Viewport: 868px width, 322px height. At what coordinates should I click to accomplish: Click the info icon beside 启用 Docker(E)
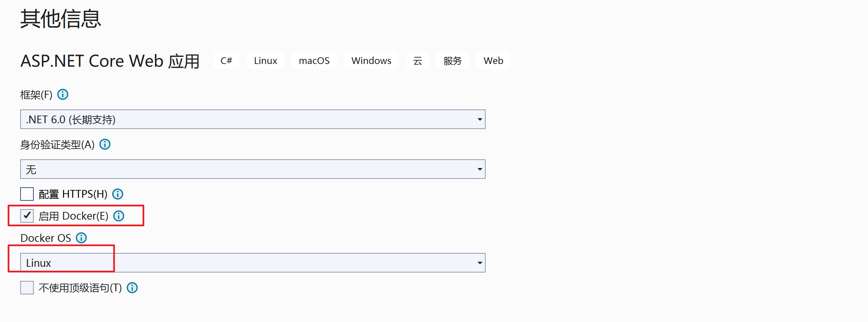pos(119,216)
